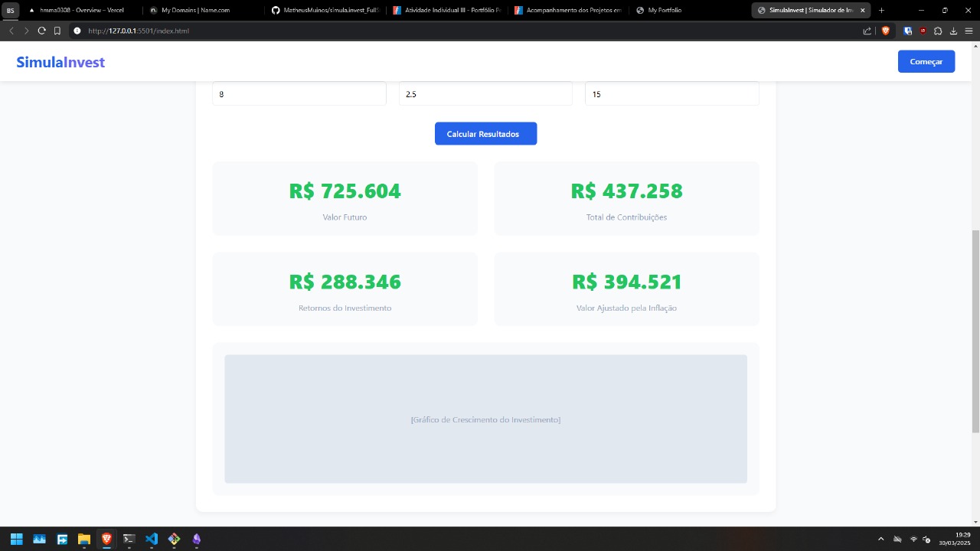Open File Explorer from the taskbar

pyautogui.click(x=84, y=539)
